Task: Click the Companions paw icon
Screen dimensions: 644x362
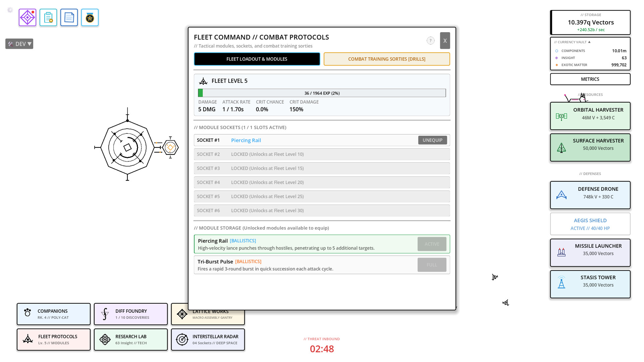Action: 28,312
